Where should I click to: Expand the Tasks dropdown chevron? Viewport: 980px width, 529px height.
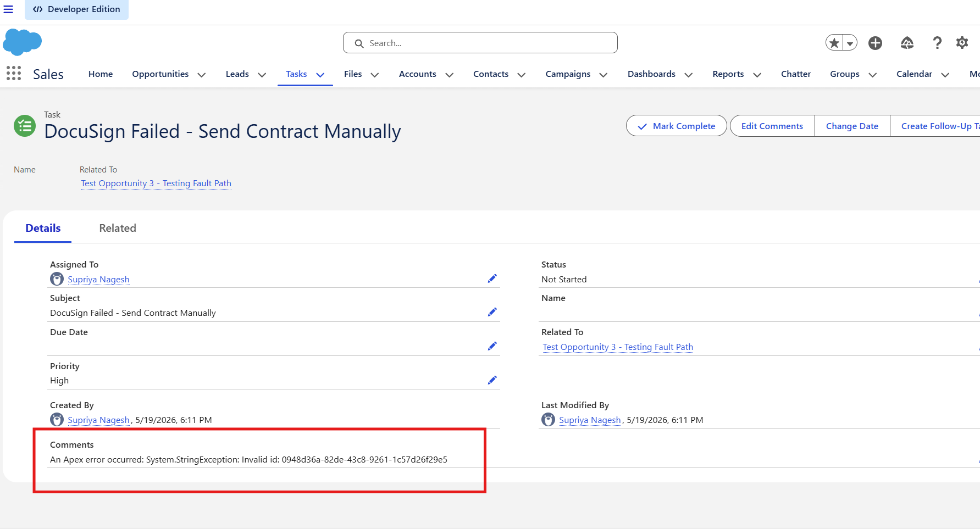tap(320, 75)
